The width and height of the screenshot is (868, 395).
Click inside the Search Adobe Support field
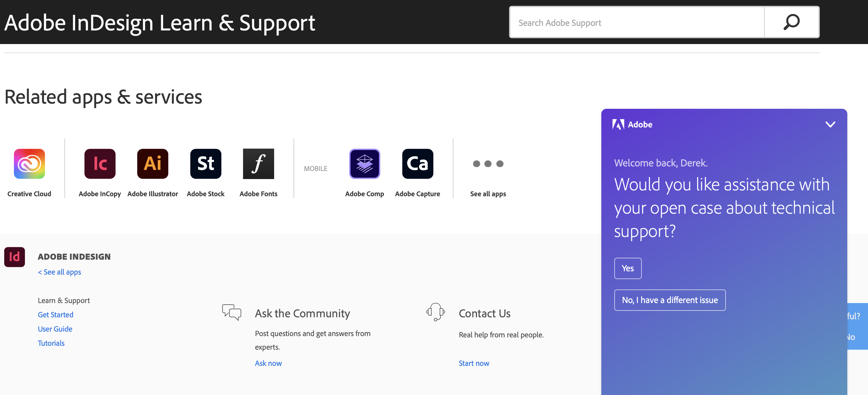[x=637, y=22]
